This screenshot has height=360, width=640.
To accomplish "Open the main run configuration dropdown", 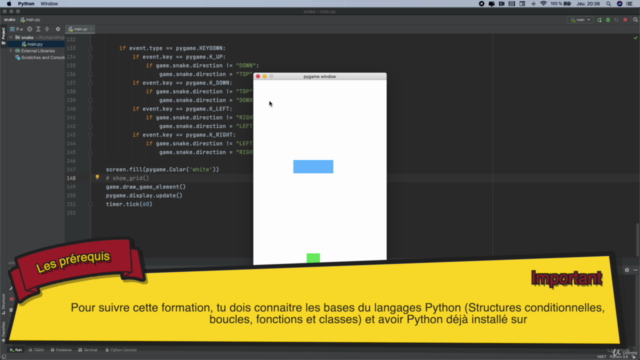I will click(580, 20).
